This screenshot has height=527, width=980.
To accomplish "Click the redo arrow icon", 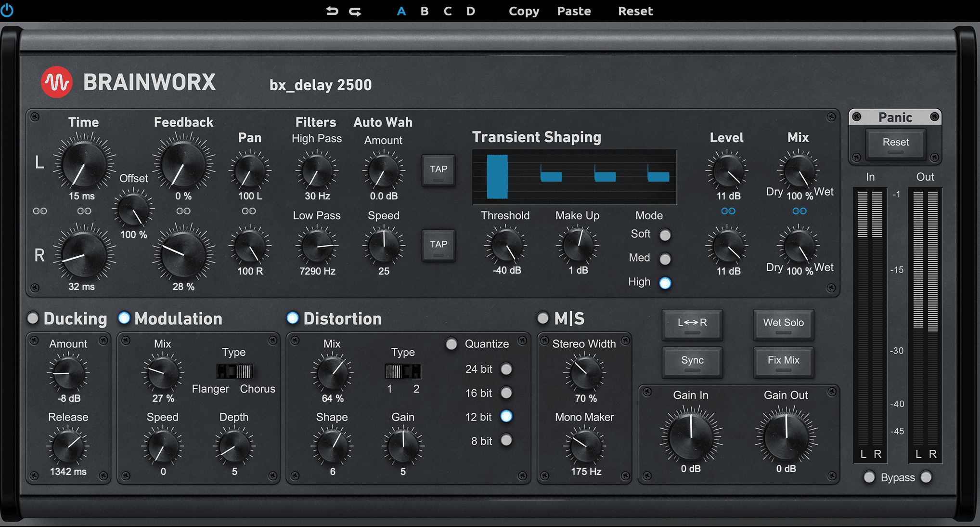I will (x=355, y=11).
